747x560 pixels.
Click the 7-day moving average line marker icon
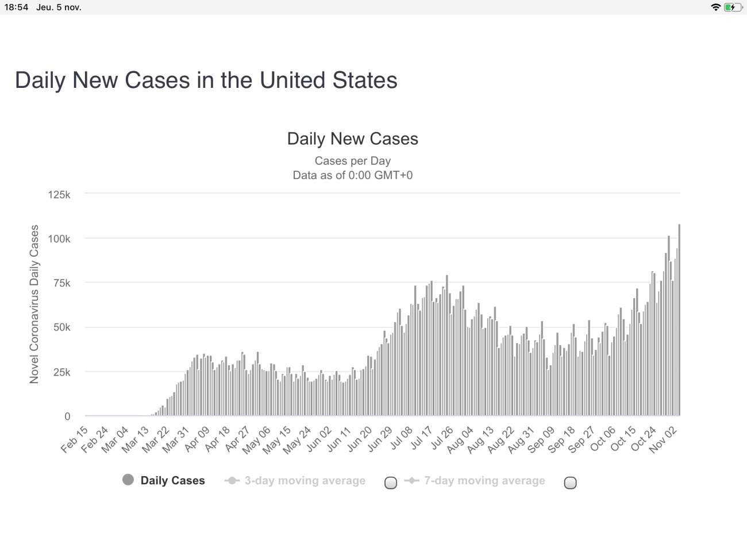point(411,481)
